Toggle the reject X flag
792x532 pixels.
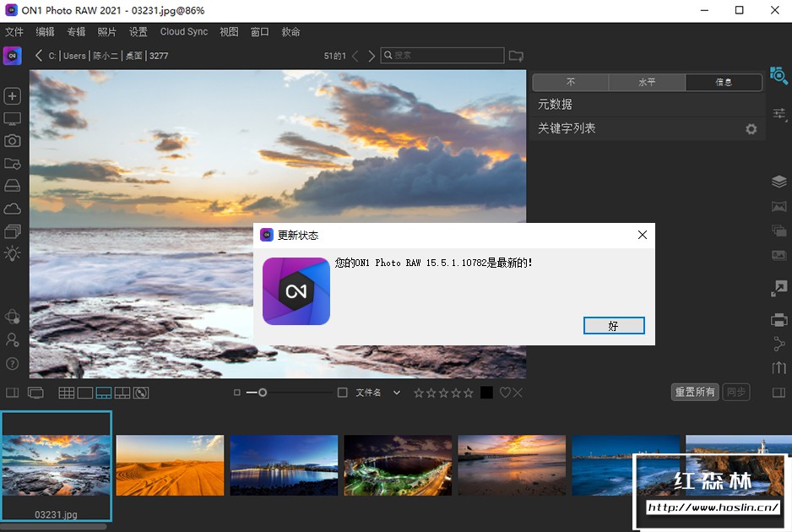tap(518, 393)
